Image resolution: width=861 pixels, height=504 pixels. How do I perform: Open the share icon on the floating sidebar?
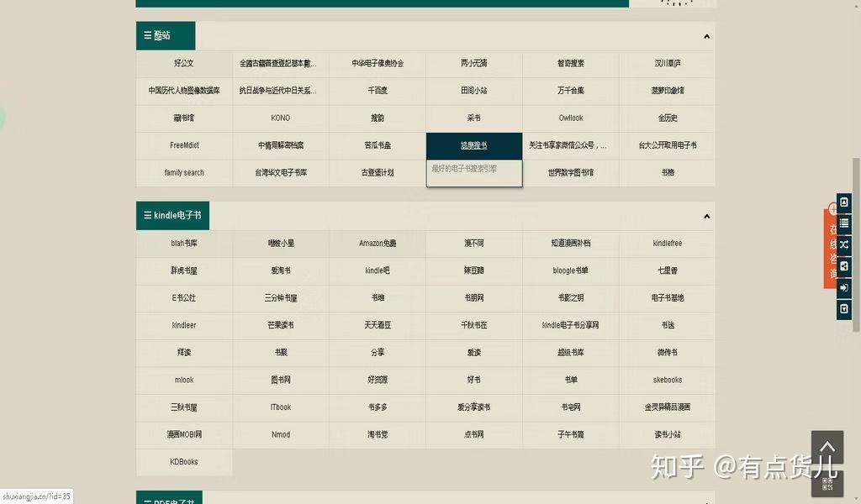[x=843, y=266]
